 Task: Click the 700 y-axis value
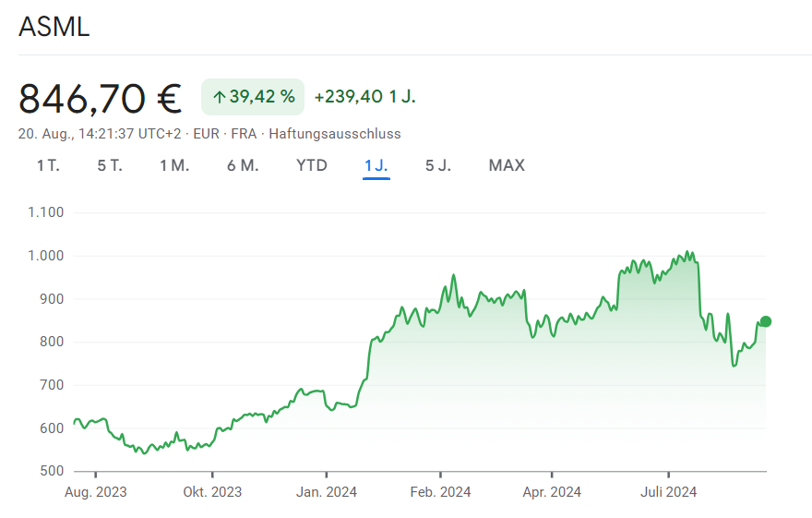(52, 385)
